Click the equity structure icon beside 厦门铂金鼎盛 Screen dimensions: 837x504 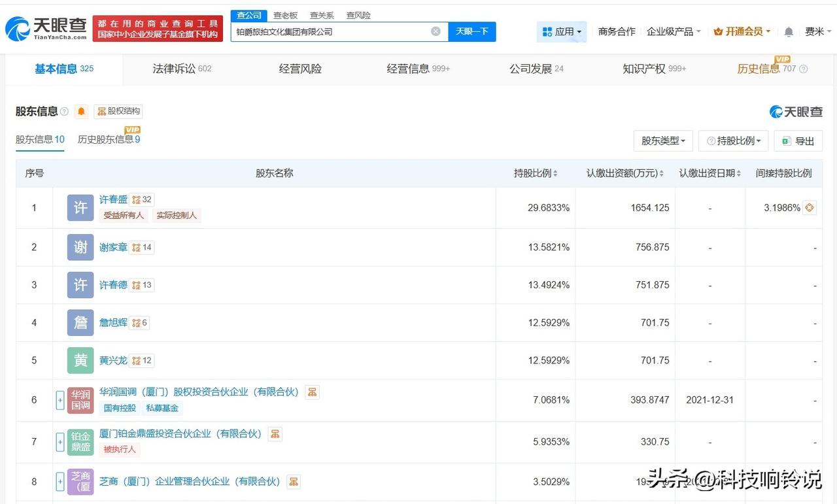point(275,434)
